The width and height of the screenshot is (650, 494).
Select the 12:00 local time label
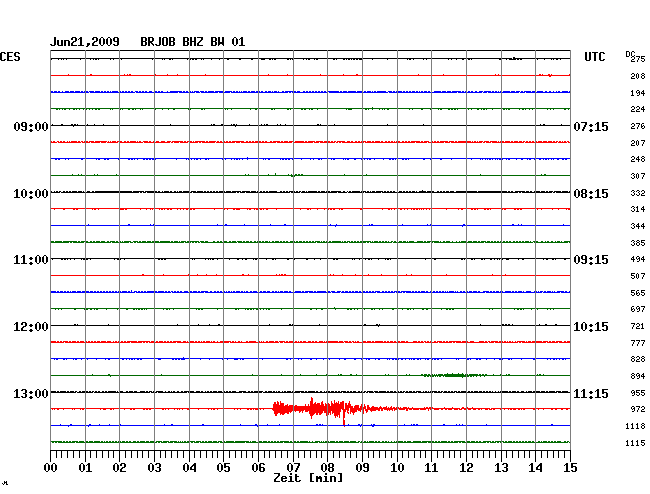click(31, 327)
